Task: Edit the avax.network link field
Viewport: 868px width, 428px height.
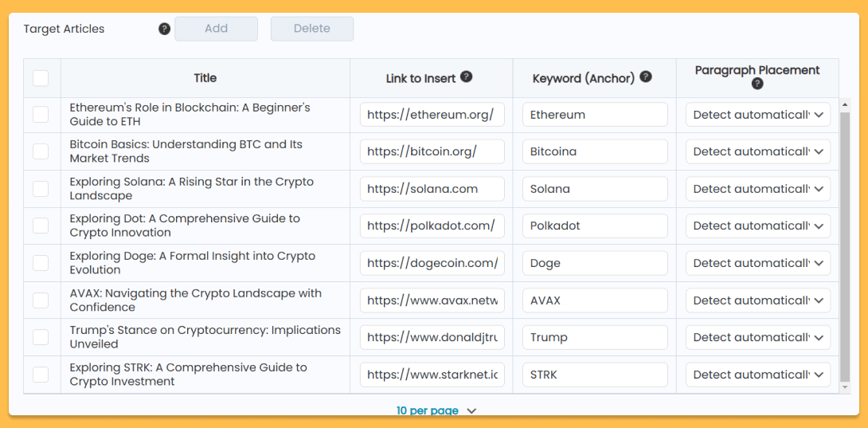Action: [432, 300]
